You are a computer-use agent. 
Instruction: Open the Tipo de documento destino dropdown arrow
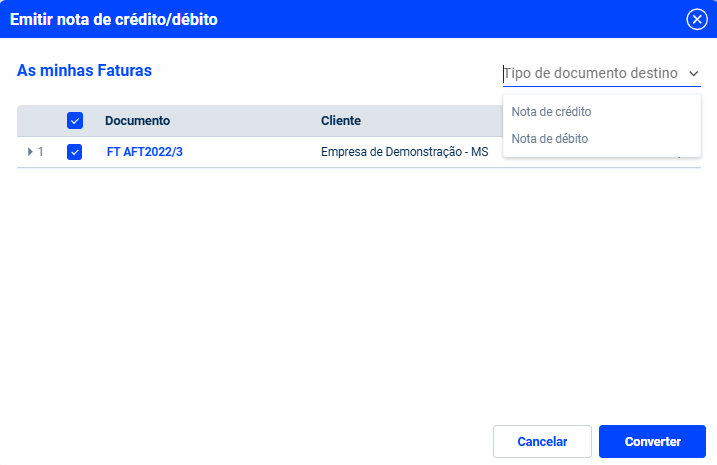pos(693,74)
